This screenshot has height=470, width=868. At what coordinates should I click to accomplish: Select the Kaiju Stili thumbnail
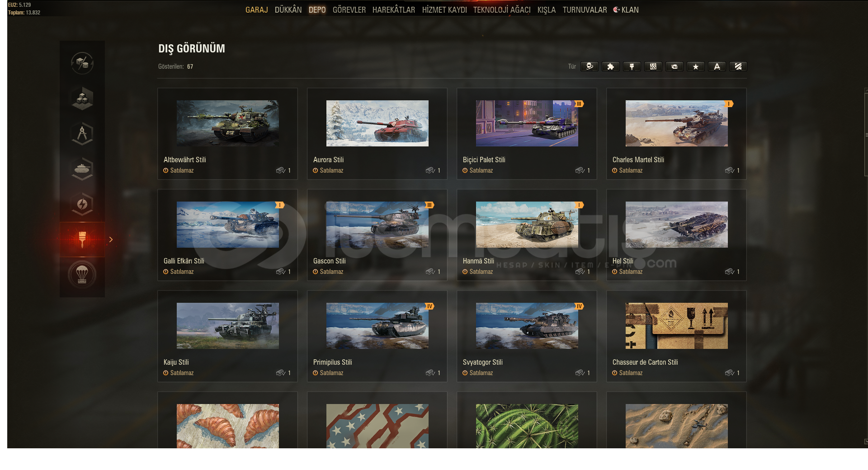pyautogui.click(x=228, y=326)
